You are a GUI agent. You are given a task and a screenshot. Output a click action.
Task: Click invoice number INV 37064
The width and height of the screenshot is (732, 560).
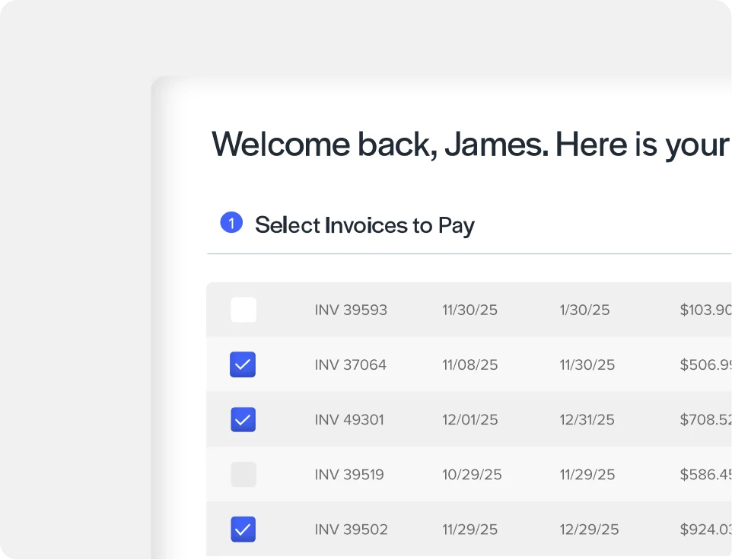351,364
